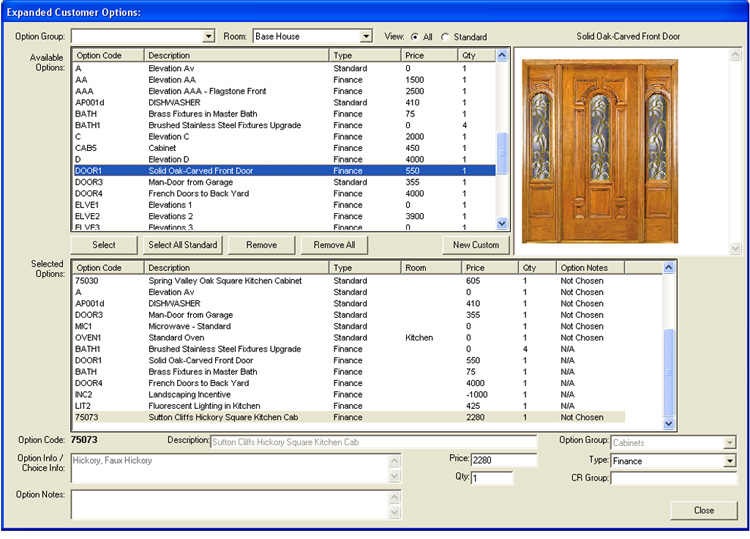Select the All view radio button
This screenshot has width=750, height=539.
click(415, 37)
